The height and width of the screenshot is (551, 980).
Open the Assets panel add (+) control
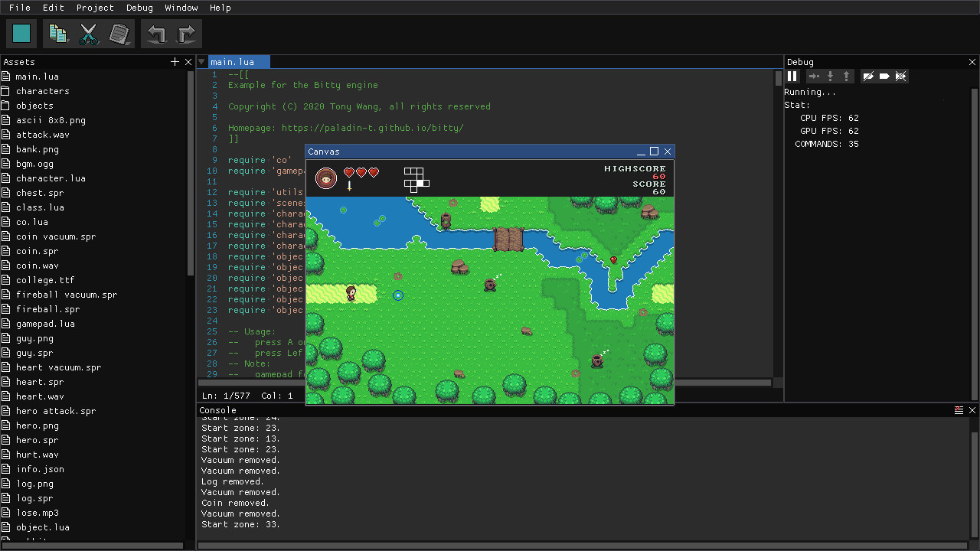click(175, 61)
